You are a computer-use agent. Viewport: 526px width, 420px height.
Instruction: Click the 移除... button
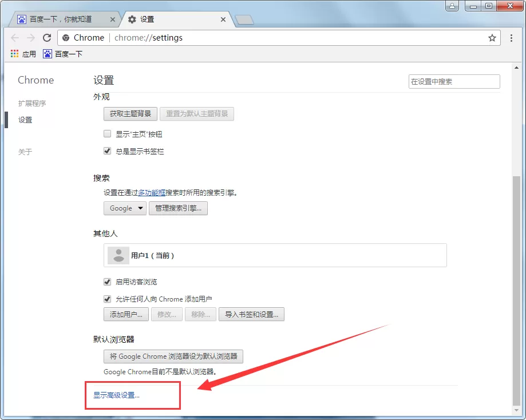(200, 314)
